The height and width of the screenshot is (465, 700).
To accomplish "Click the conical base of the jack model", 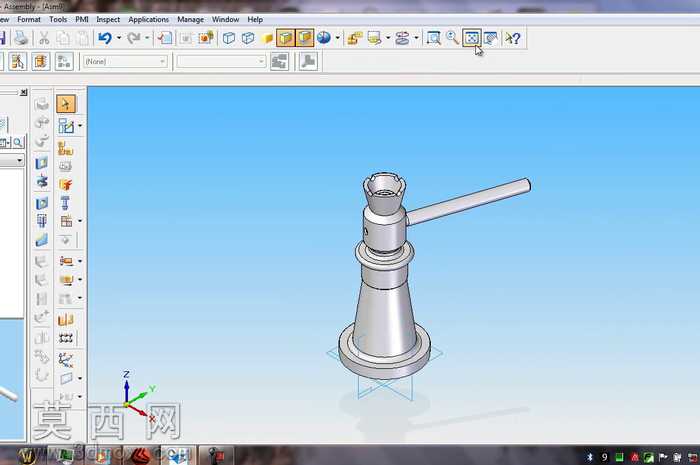I will pos(385,321).
